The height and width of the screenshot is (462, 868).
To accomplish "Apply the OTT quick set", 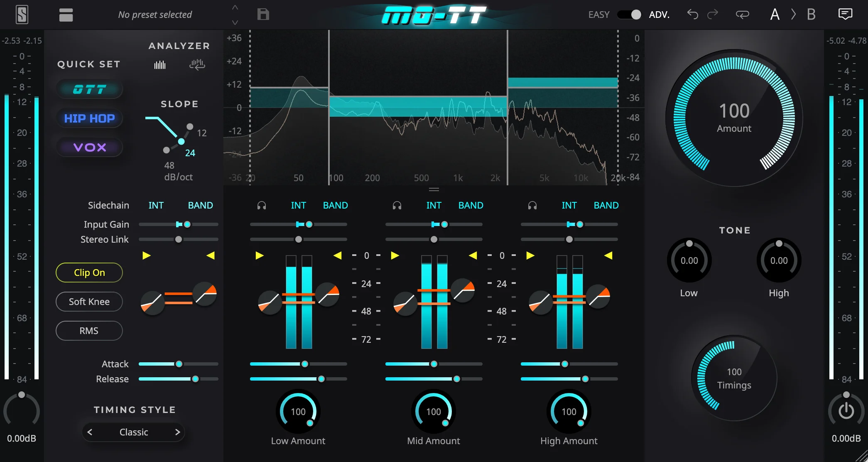I will pos(89,88).
